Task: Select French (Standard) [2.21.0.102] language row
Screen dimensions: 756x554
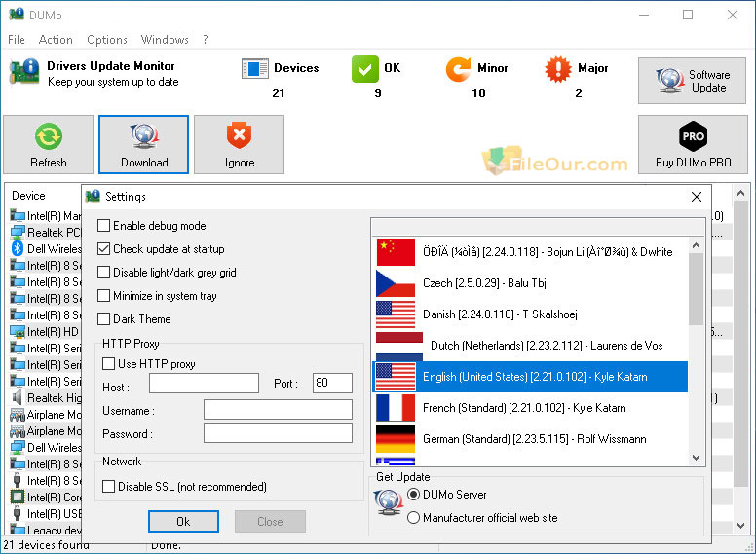Action: [530, 408]
